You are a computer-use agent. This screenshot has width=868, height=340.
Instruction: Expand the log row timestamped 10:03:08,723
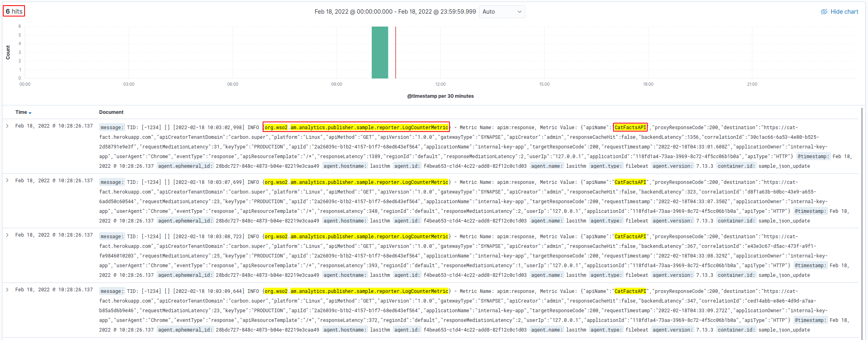[x=7, y=235]
